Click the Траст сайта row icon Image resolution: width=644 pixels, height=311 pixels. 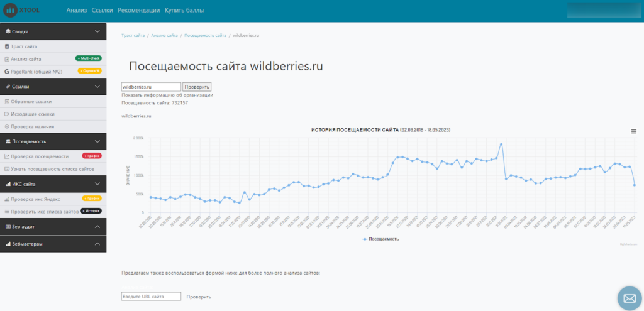click(6, 46)
